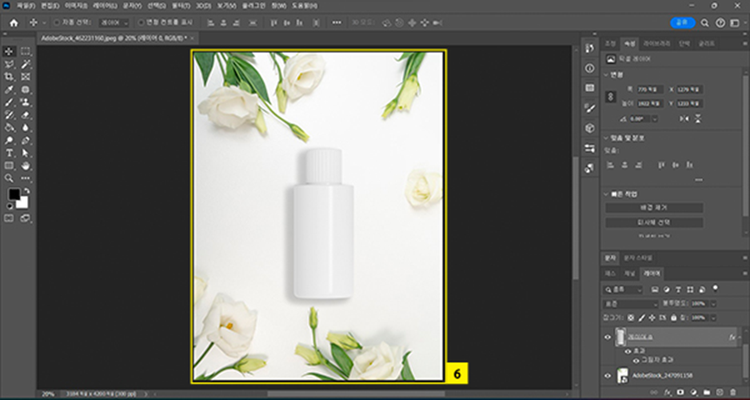Hide the top layer with the eye icon
The height and width of the screenshot is (400, 750).
(x=608, y=337)
